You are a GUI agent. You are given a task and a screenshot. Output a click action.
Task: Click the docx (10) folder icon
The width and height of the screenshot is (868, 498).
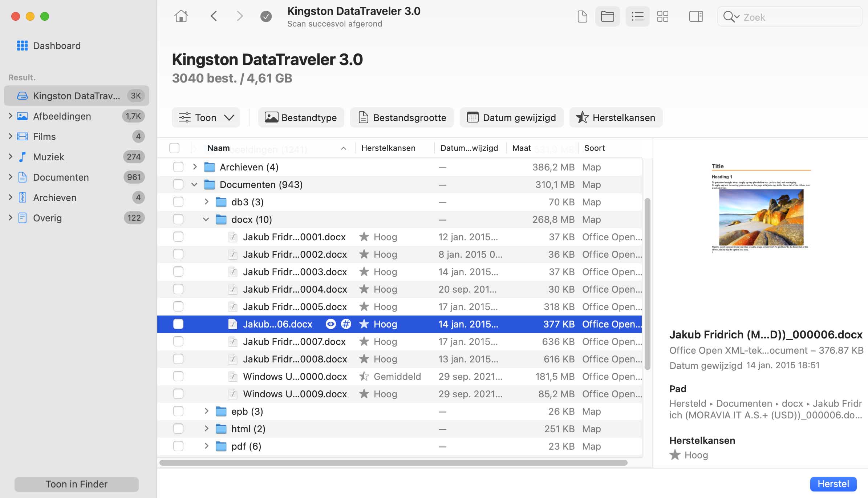[221, 220]
